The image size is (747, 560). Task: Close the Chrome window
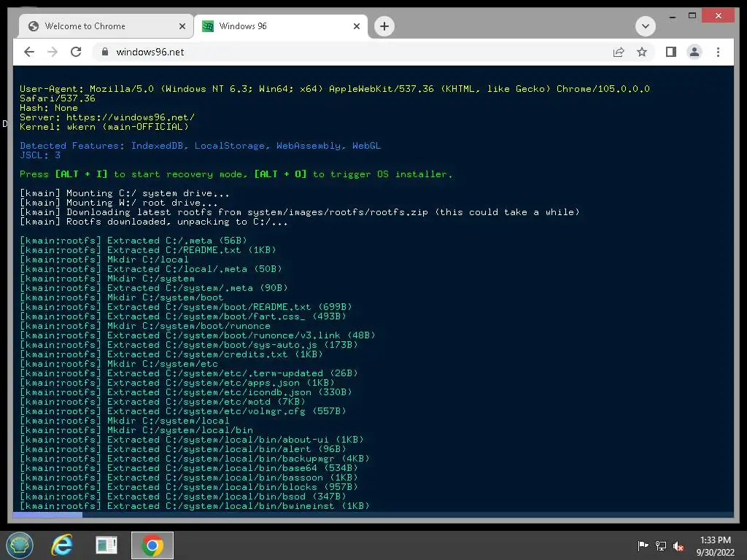719,16
